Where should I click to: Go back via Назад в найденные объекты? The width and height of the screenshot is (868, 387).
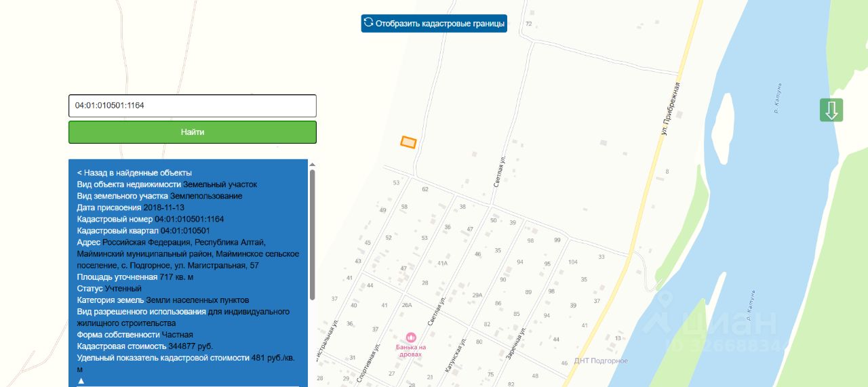pyautogui.click(x=134, y=173)
